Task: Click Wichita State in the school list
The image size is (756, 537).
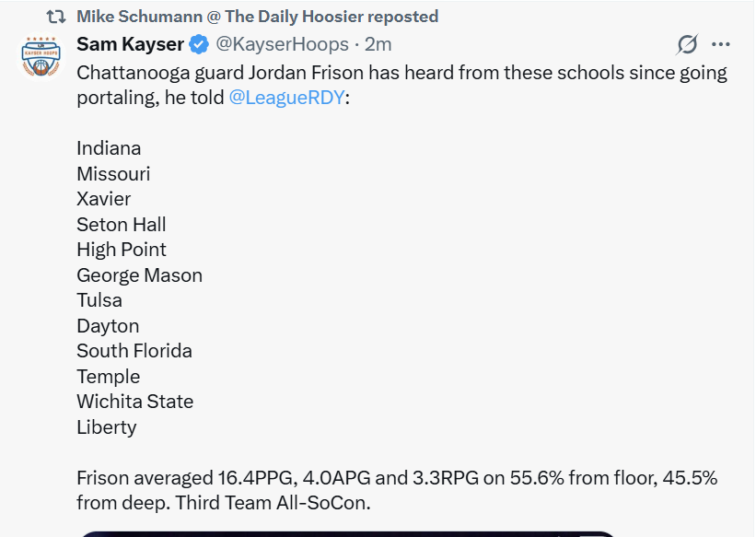Action: point(134,402)
